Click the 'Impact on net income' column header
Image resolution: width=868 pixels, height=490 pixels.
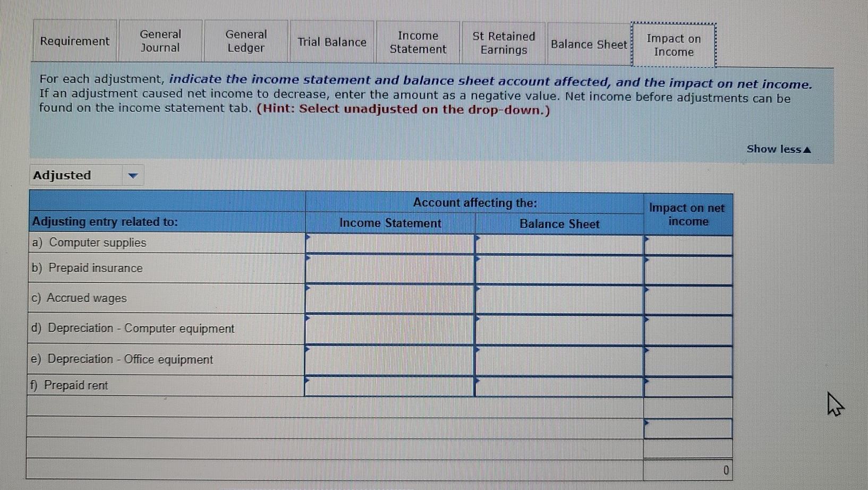coord(688,214)
